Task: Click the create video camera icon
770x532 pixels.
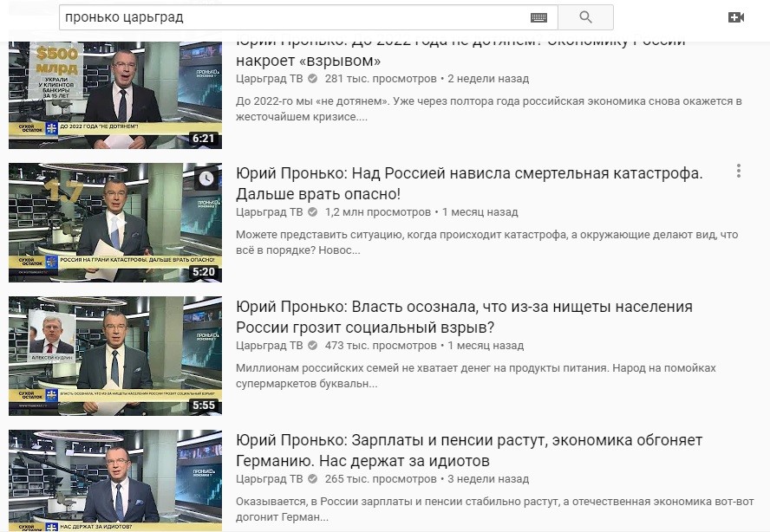Action: point(735,17)
